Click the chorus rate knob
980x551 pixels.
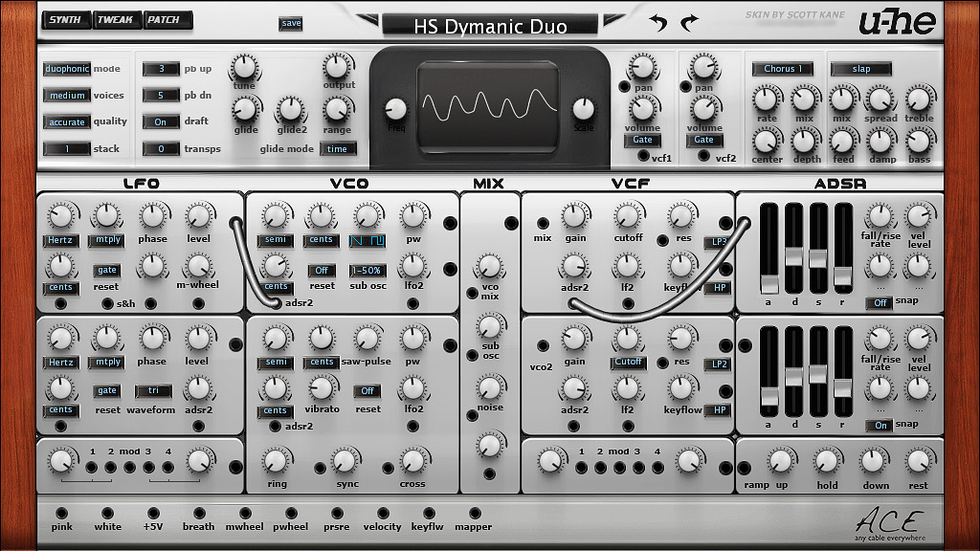click(766, 99)
